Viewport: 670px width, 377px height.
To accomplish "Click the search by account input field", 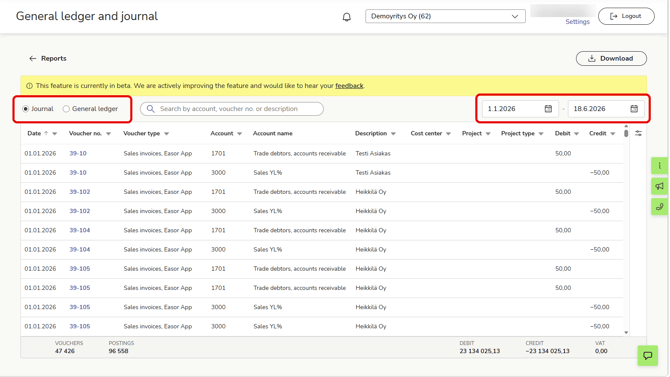I will click(x=232, y=109).
